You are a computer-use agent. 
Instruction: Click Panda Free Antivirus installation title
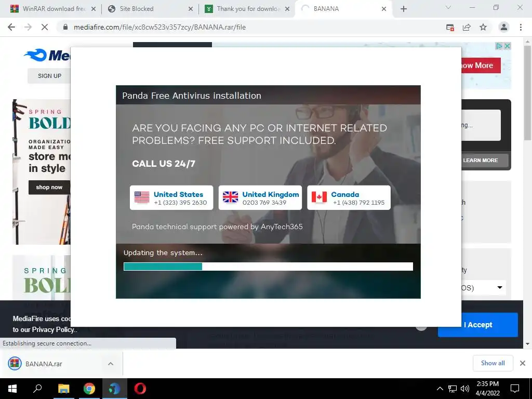192,96
